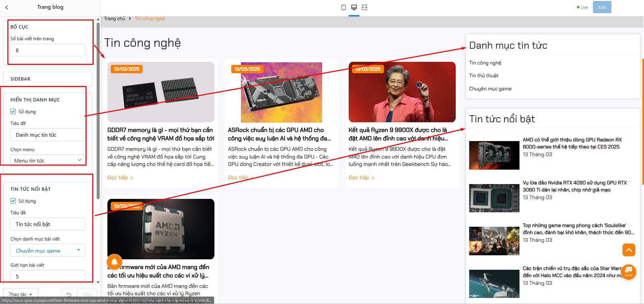Open Star Wars battles featured thumbnail
The width and height of the screenshot is (644, 304).
tap(494, 284)
